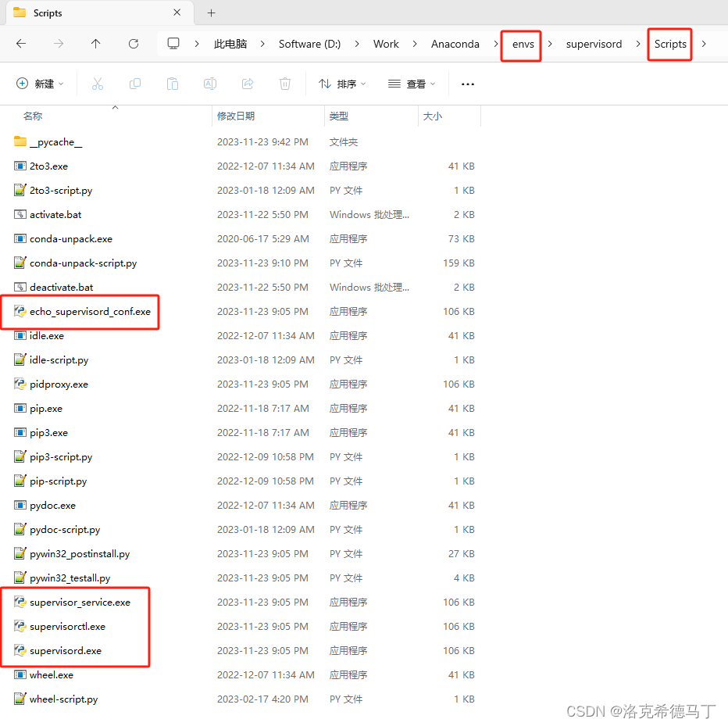Click the pydoc-script.py file icon
728x726 pixels.
click(20, 529)
